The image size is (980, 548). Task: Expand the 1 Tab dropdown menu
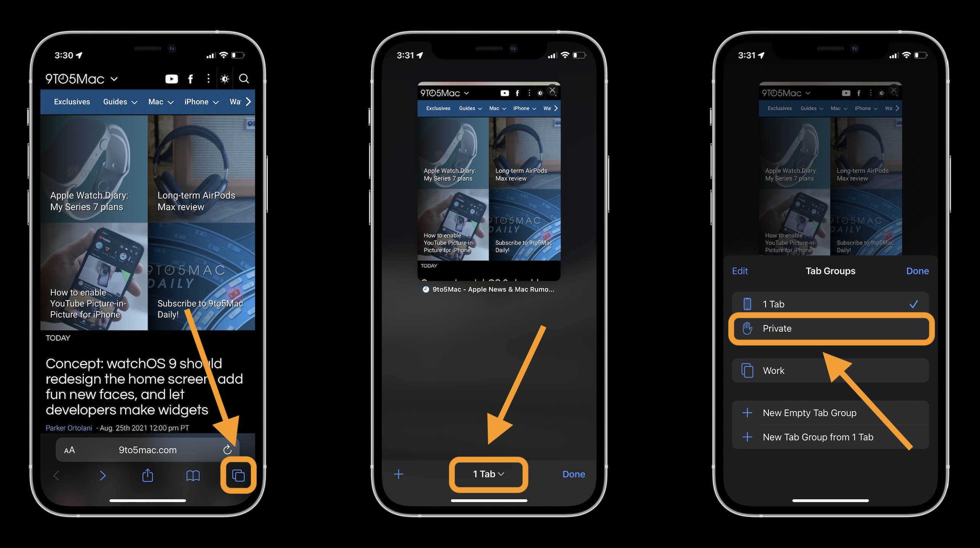point(488,473)
